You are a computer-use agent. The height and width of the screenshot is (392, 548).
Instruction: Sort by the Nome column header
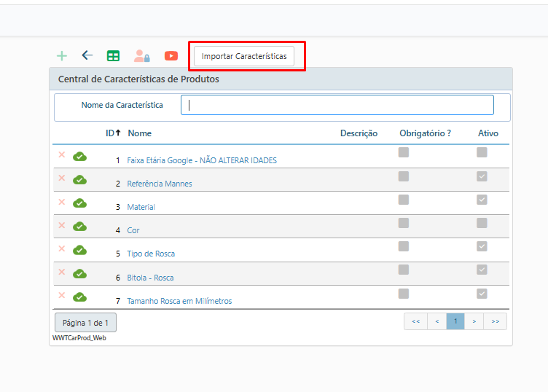(139, 133)
